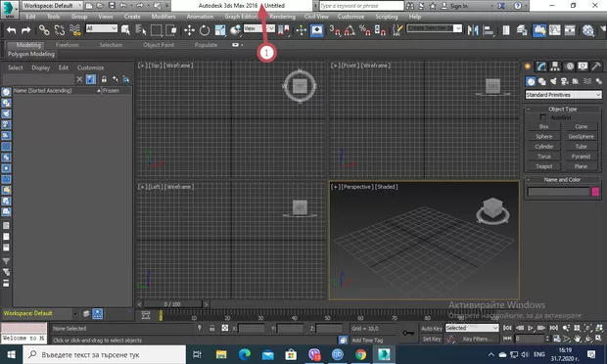Choose the Select and Rotate tool
607x364 pixels.
click(205, 30)
